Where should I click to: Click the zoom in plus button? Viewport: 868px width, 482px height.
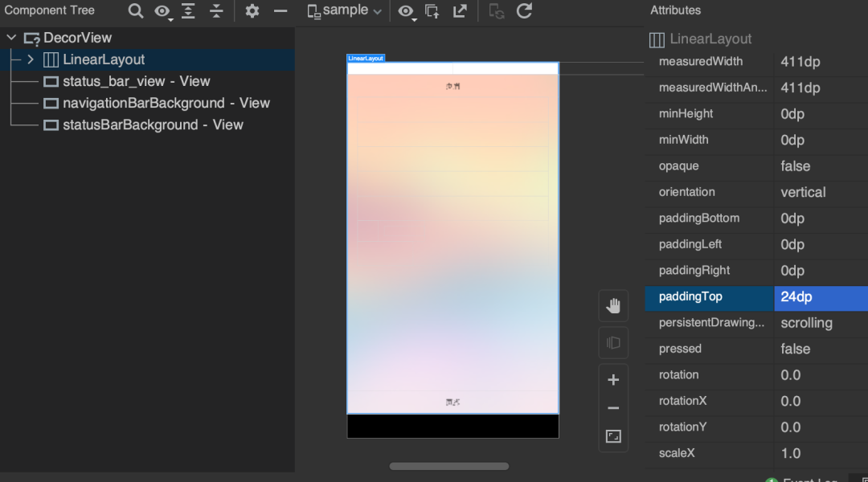(x=613, y=380)
